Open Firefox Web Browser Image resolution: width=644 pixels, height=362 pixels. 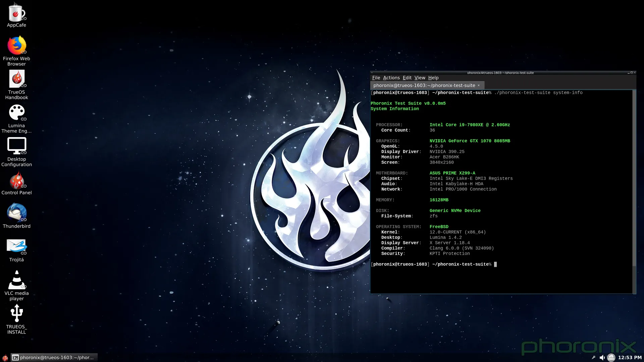pos(16,45)
